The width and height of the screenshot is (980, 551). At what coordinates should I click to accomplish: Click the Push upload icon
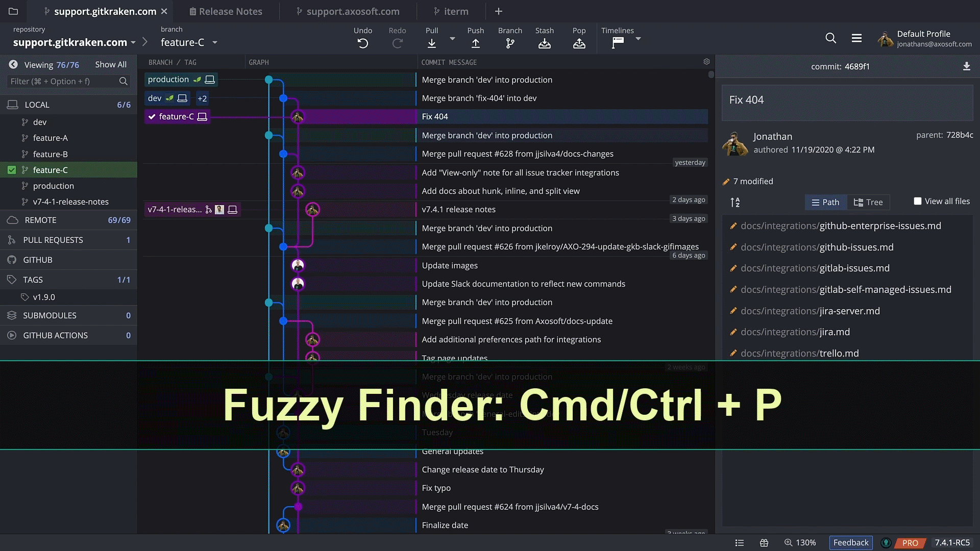click(475, 44)
